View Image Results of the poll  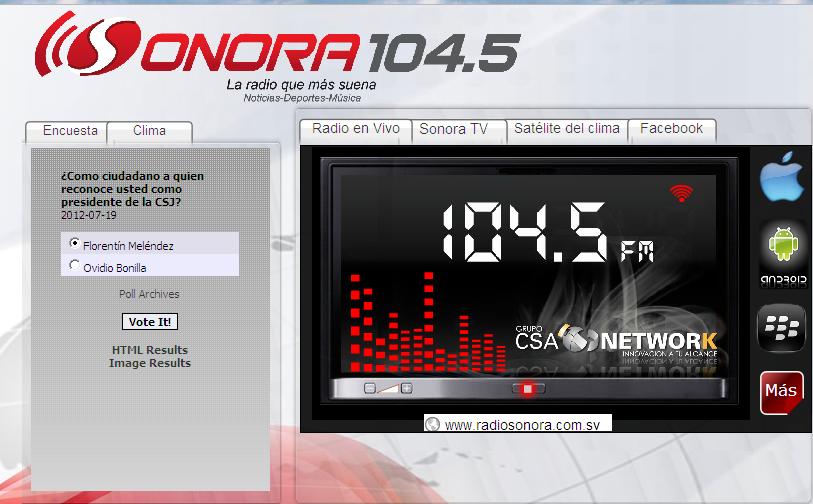click(150, 363)
